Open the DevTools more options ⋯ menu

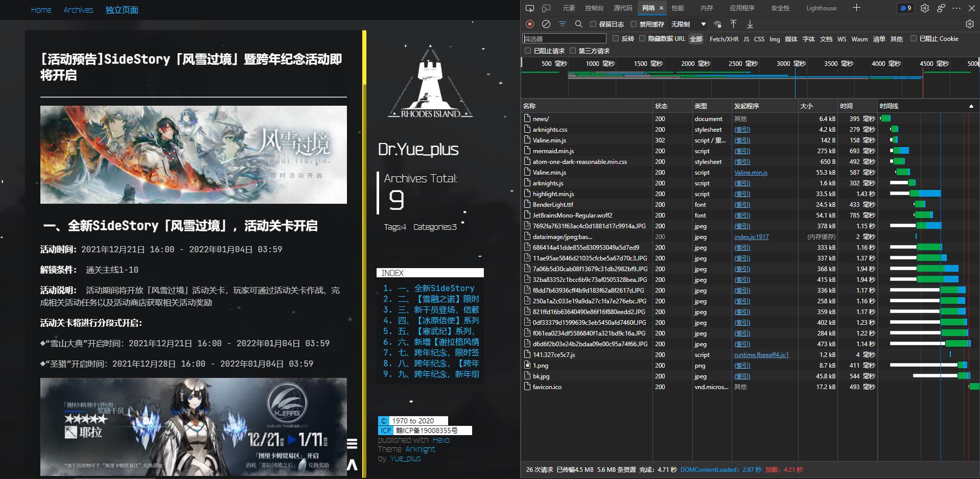[x=956, y=8]
